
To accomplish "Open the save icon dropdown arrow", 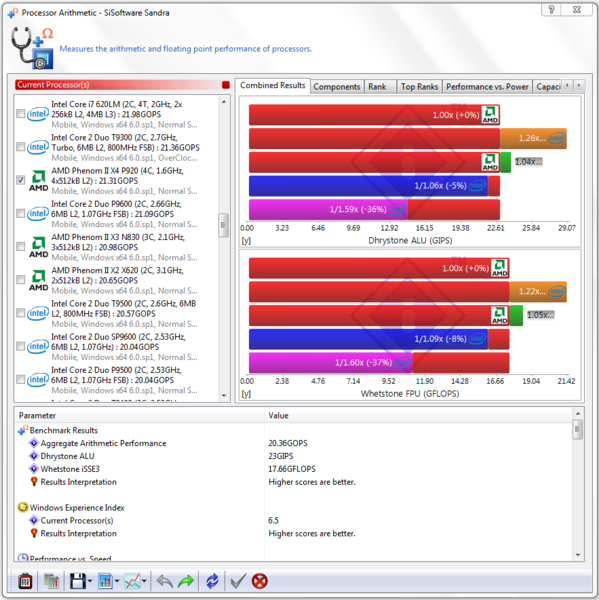I will [x=90, y=581].
